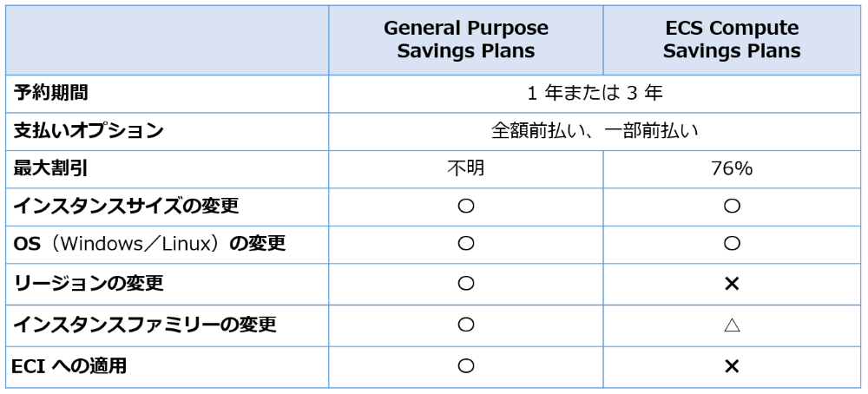This screenshot has width=868, height=394.
Task: Click the ECS Compute circle for OS の変更
Action: tap(732, 244)
